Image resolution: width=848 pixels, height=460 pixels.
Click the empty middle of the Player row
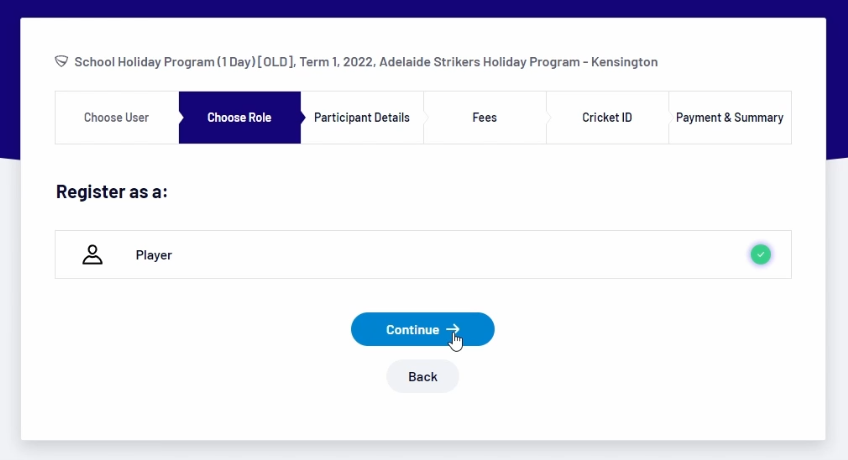pyautogui.click(x=450, y=255)
